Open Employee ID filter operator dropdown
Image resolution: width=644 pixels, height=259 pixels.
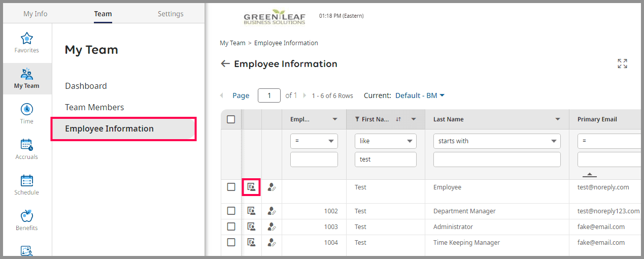pyautogui.click(x=314, y=141)
